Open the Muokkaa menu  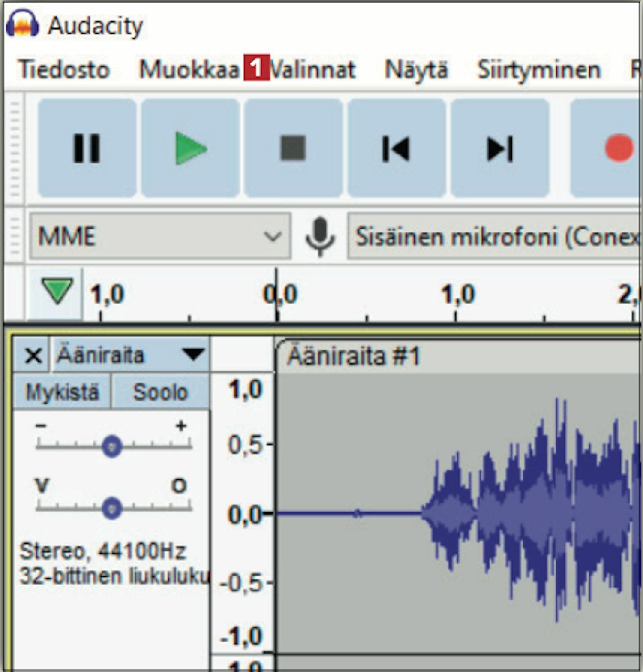coord(189,69)
